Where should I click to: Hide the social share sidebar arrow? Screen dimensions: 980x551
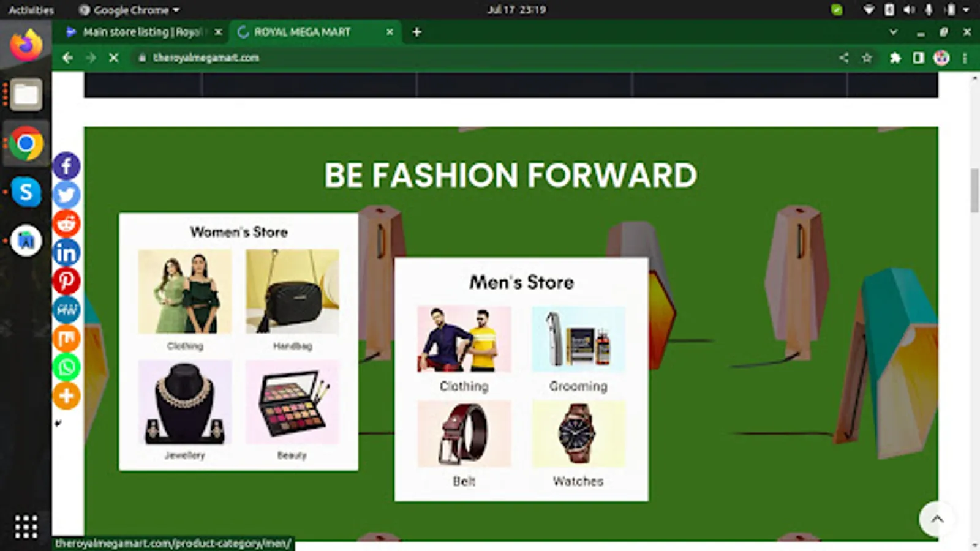[x=58, y=423]
